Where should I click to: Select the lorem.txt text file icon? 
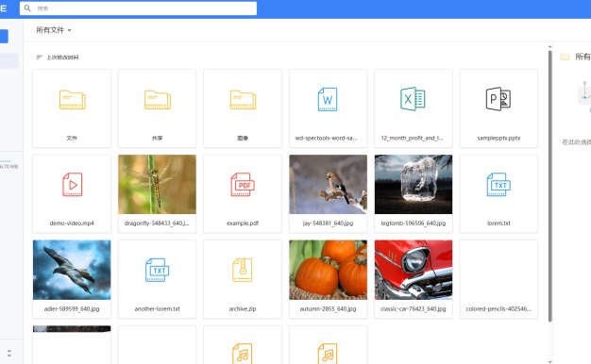click(x=498, y=185)
